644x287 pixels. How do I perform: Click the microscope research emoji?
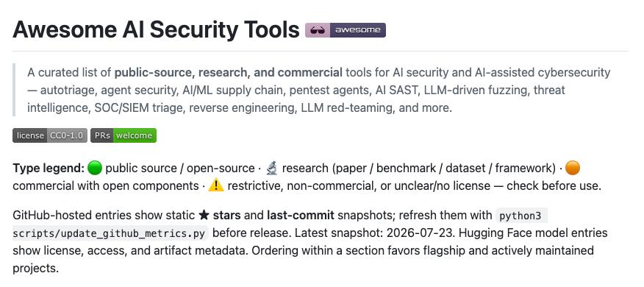click(271, 168)
